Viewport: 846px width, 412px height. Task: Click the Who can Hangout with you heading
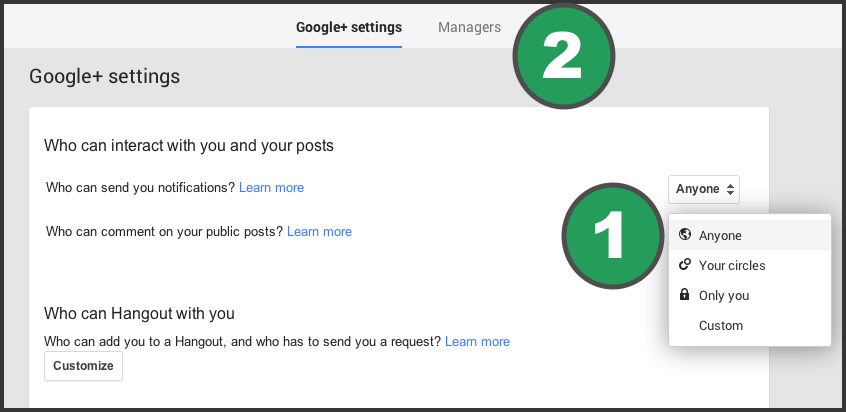click(x=139, y=313)
